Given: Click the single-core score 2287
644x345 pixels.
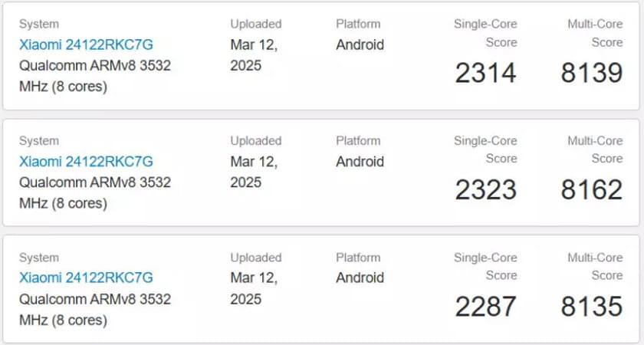Looking at the screenshot, I should tap(485, 307).
